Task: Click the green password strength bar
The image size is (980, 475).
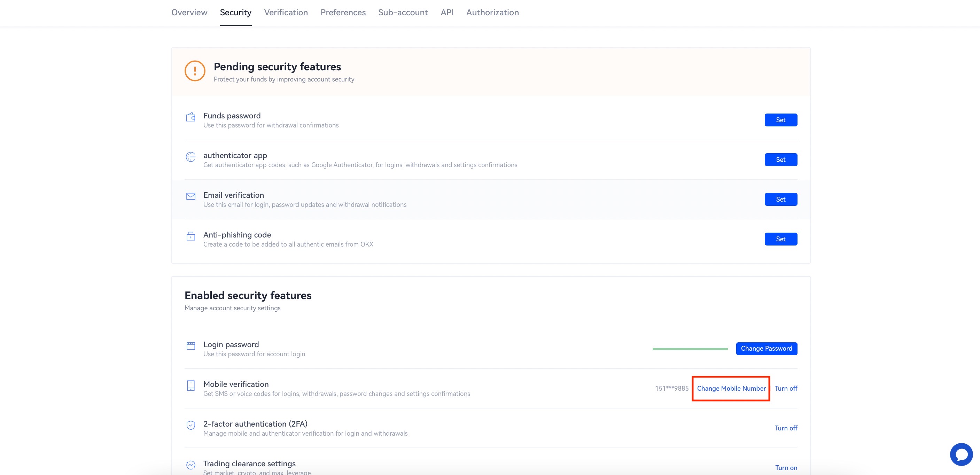Action: [690, 349]
